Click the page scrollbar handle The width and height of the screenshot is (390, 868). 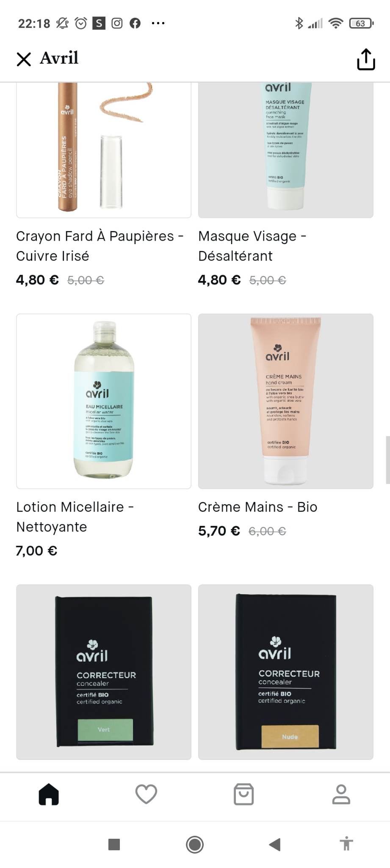point(387,460)
